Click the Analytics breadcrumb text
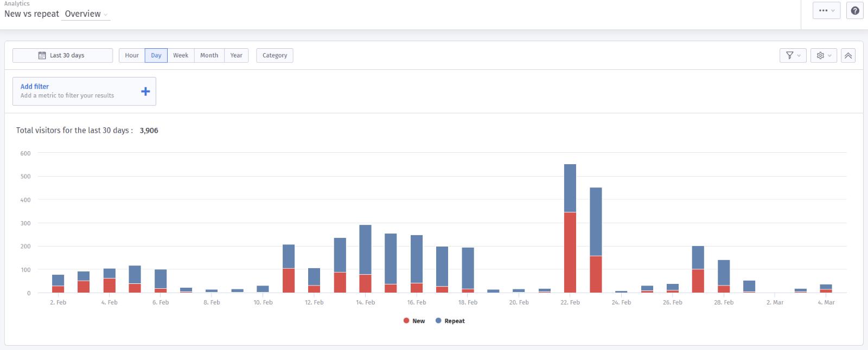The width and height of the screenshot is (868, 350). 17,4
